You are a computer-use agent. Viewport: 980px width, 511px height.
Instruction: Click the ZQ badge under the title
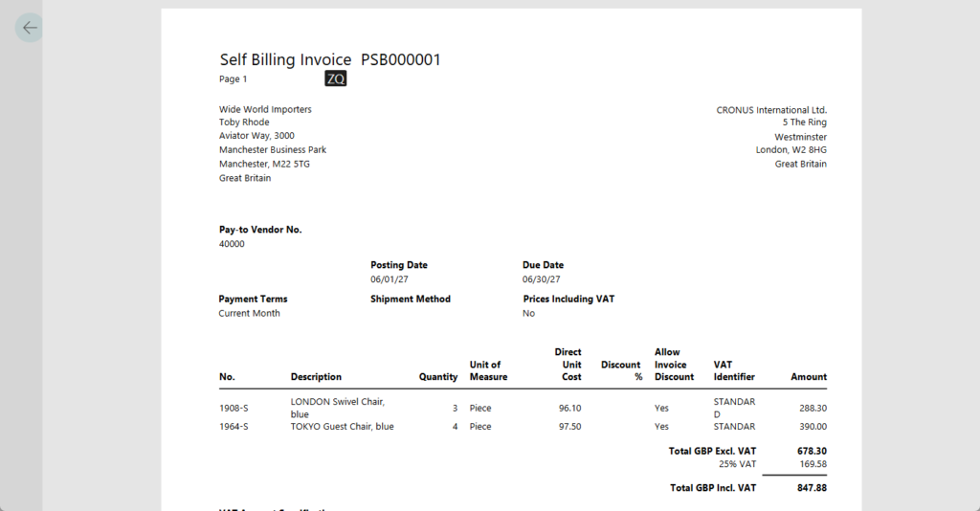(x=336, y=79)
